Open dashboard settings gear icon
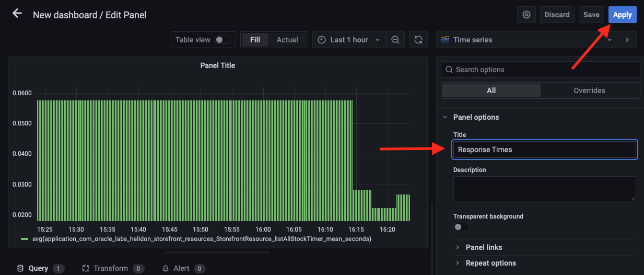644x275 pixels. point(526,15)
